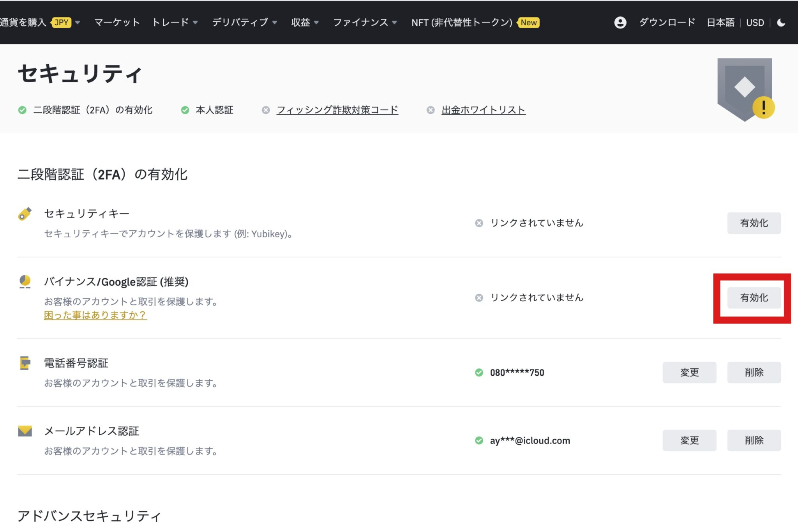Click the phone verification icon
Viewport: 798px width, 532px height.
25,363
